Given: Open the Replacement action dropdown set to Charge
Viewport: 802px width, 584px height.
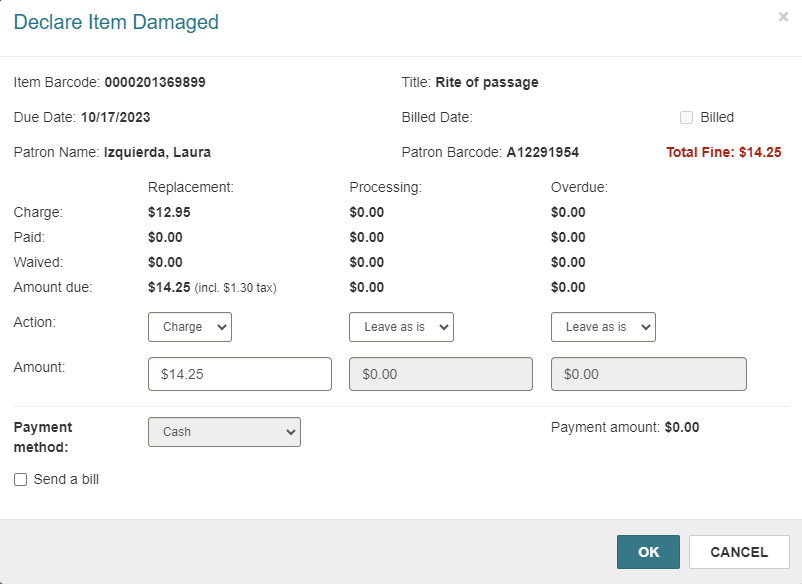Looking at the screenshot, I should [190, 327].
